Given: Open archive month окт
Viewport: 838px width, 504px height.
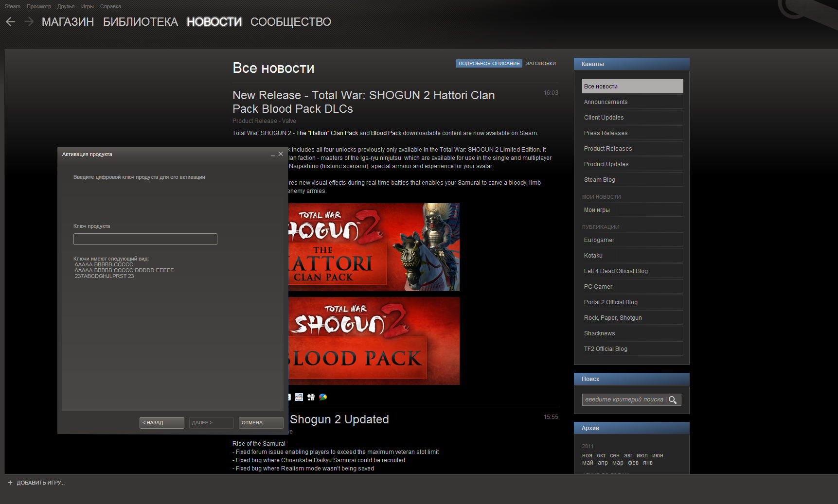Looking at the screenshot, I should coord(601,456).
